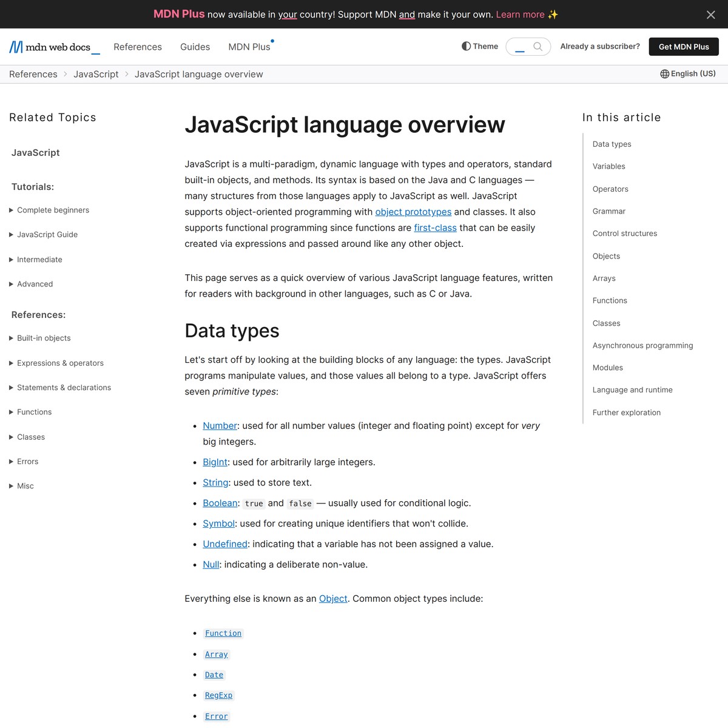Open the Function object type link
The image size is (728, 728).
click(223, 633)
